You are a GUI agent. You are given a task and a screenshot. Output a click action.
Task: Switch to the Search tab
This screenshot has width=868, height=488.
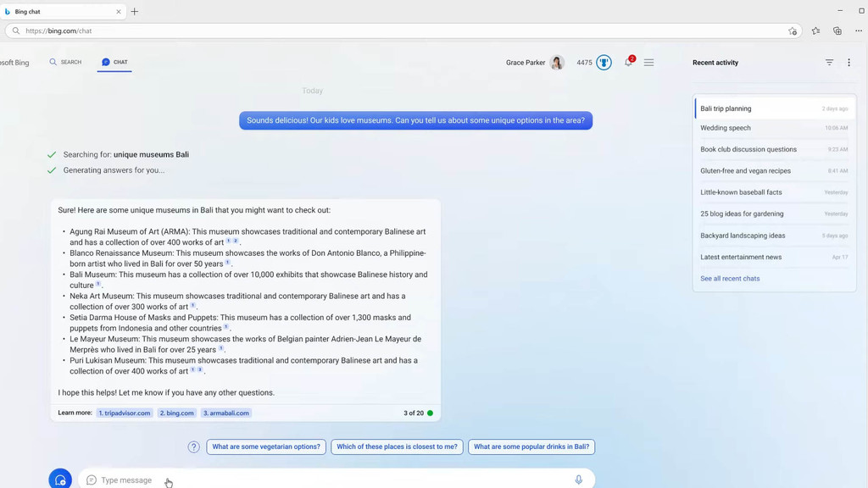pyautogui.click(x=65, y=62)
